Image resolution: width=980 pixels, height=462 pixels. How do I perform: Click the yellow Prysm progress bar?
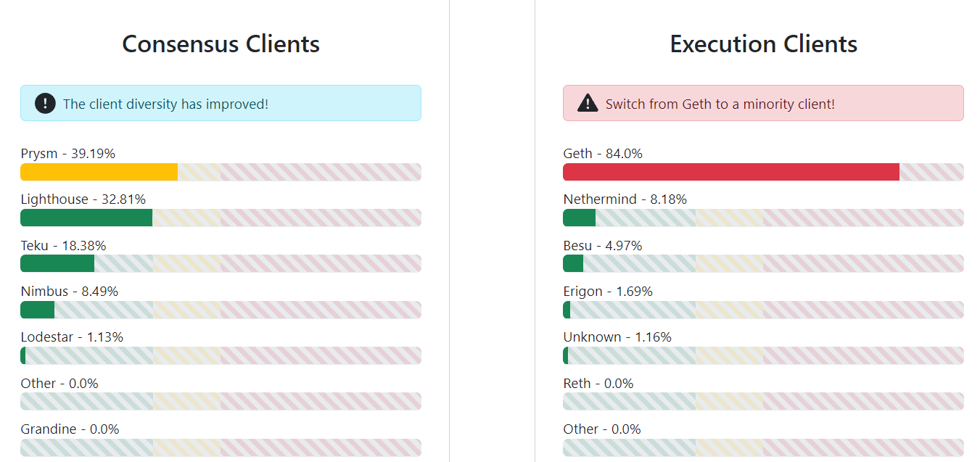pyautogui.click(x=98, y=172)
